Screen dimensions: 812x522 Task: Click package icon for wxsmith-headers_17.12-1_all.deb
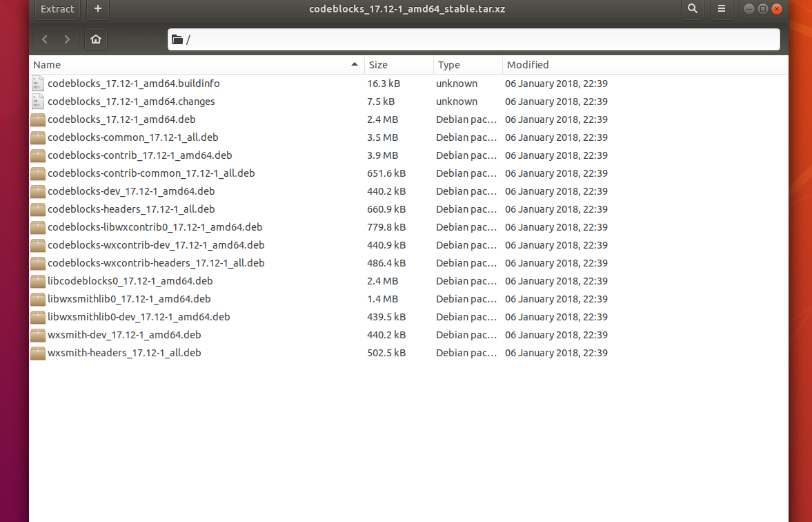[x=38, y=353]
